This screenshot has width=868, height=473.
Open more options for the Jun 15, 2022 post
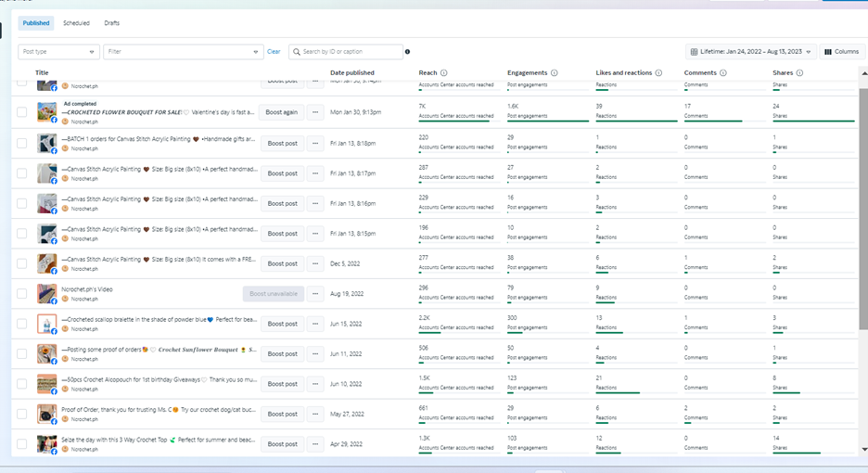[315, 324]
